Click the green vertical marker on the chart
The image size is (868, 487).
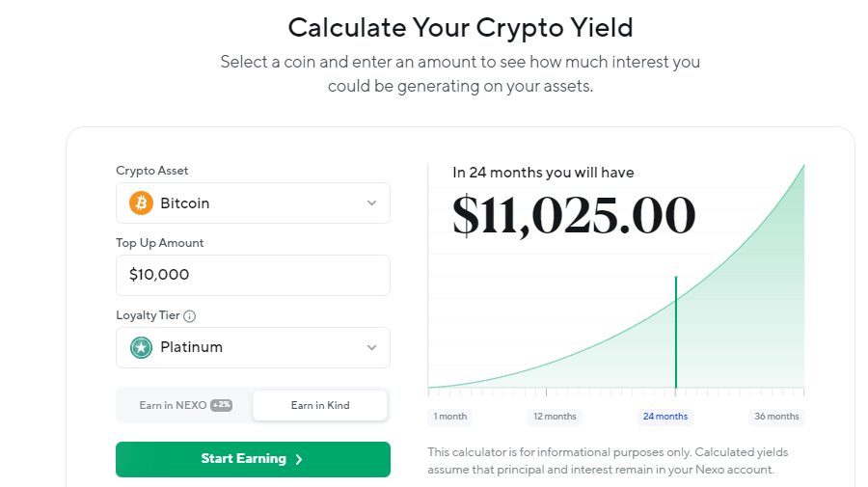[675, 333]
